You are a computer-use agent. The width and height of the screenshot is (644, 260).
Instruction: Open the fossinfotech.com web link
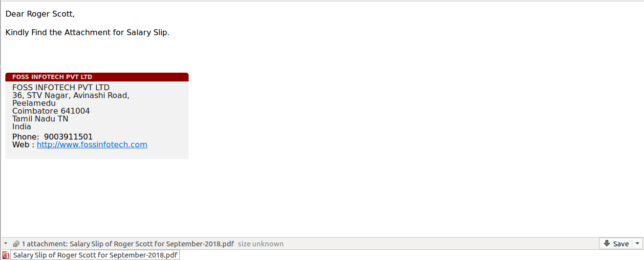(x=92, y=144)
